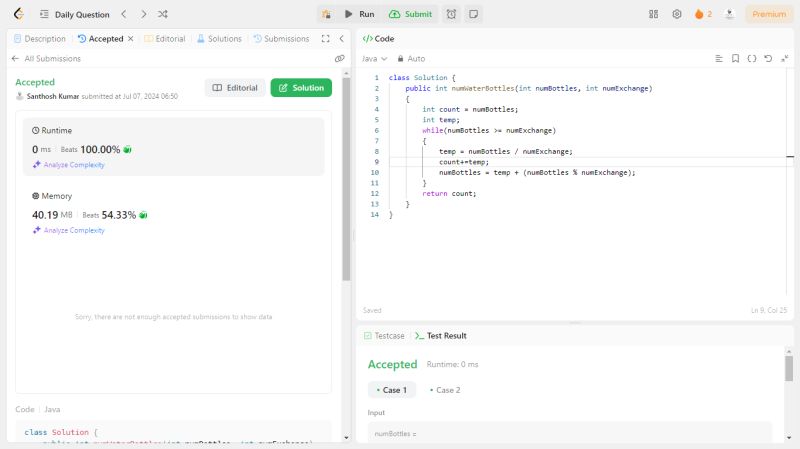Switch to the Testcase tab
Image resolution: width=800 pixels, height=449 pixels.
pyautogui.click(x=384, y=336)
